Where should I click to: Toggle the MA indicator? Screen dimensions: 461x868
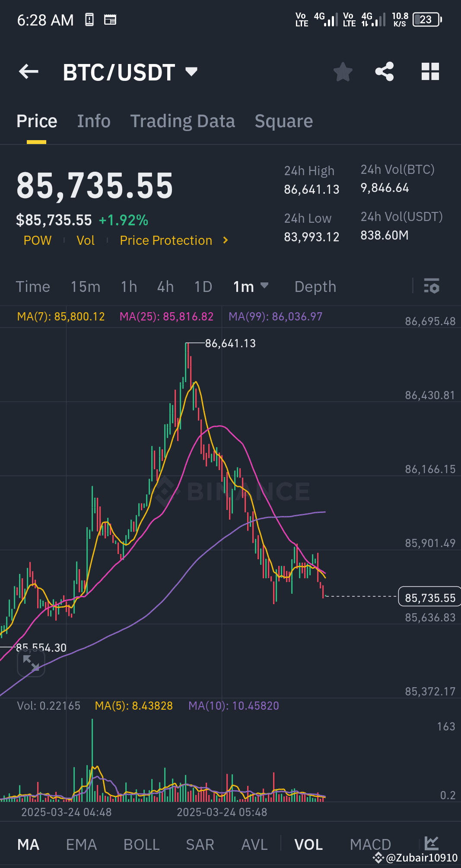click(x=29, y=845)
